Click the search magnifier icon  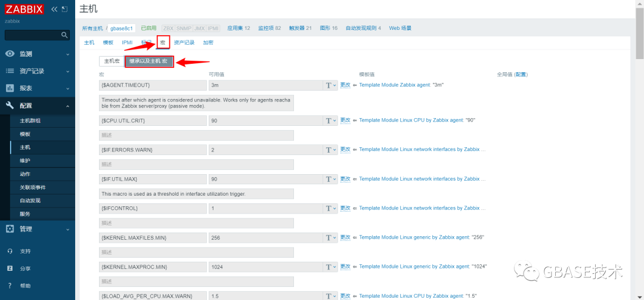(x=64, y=35)
